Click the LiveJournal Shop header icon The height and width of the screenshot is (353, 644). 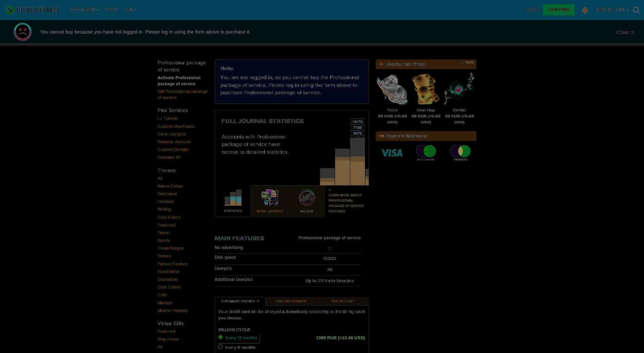381,64
